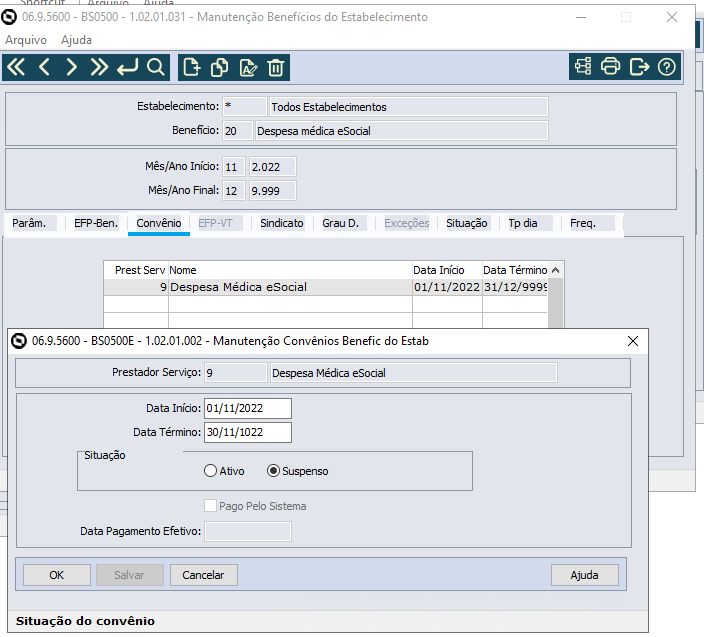Click the Data Término column header
Viewport: 704px width, 637px height.
tap(515, 270)
